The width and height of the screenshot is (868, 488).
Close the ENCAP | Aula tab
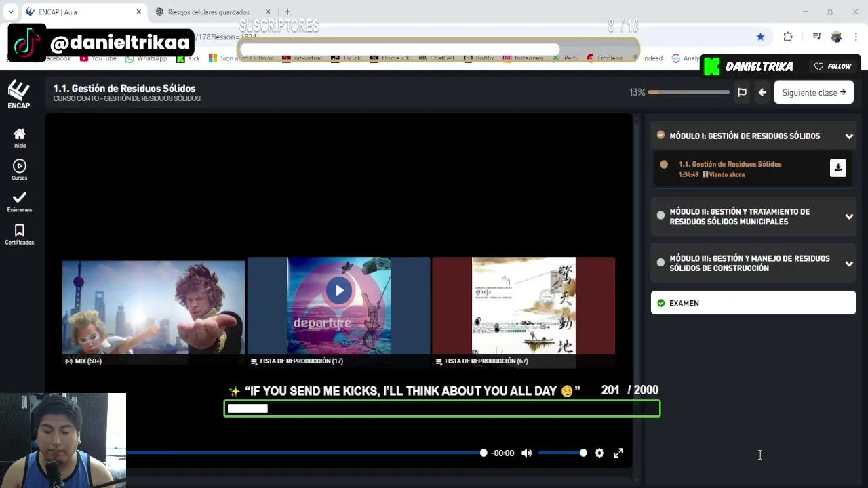tap(139, 12)
